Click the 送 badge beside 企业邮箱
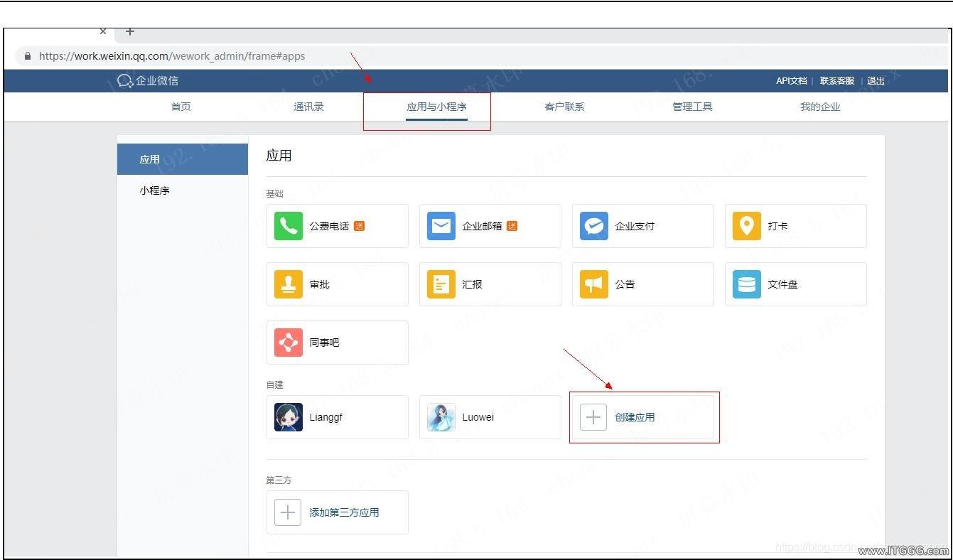Screen dimensions: 953x560 pos(512,226)
